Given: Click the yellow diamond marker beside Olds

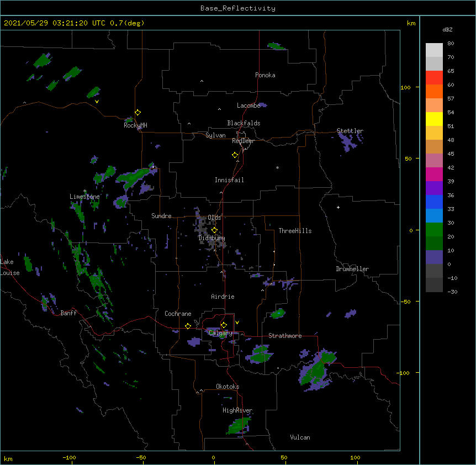Looking at the screenshot, I should [214, 230].
